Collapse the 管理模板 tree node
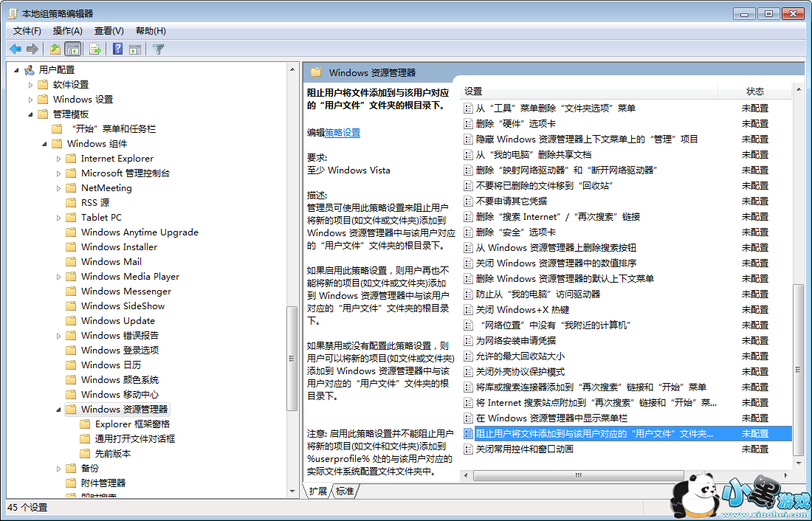Screen dimensions: 812x521 pyautogui.click(x=31, y=114)
